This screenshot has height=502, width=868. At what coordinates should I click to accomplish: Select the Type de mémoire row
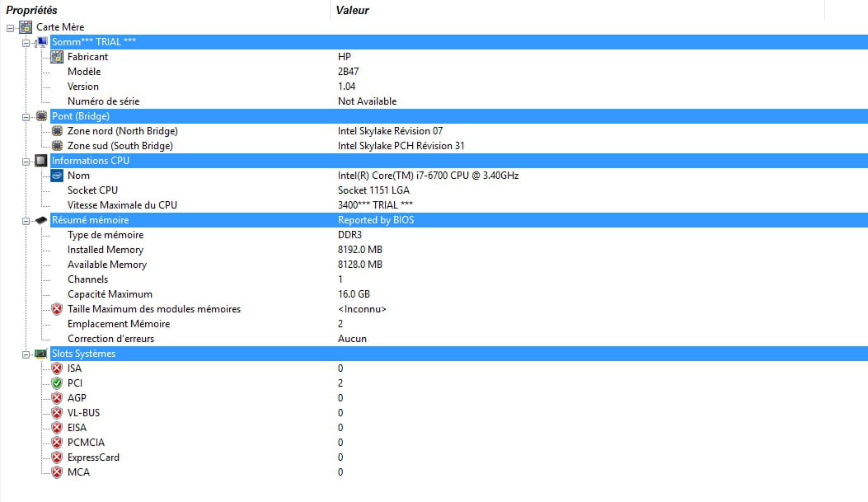tap(106, 235)
